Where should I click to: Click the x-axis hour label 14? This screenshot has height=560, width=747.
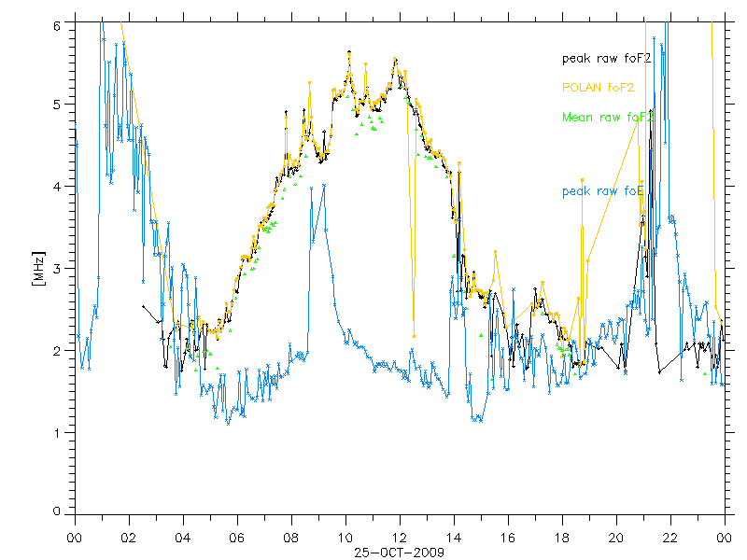454,539
